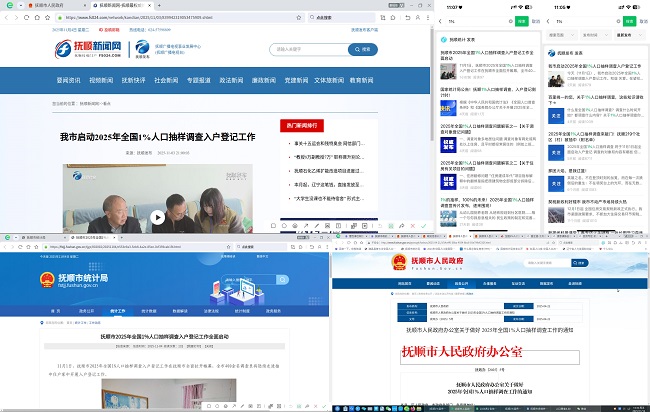
Task: Tap back arrow in the left phone screen
Action: [440, 21]
